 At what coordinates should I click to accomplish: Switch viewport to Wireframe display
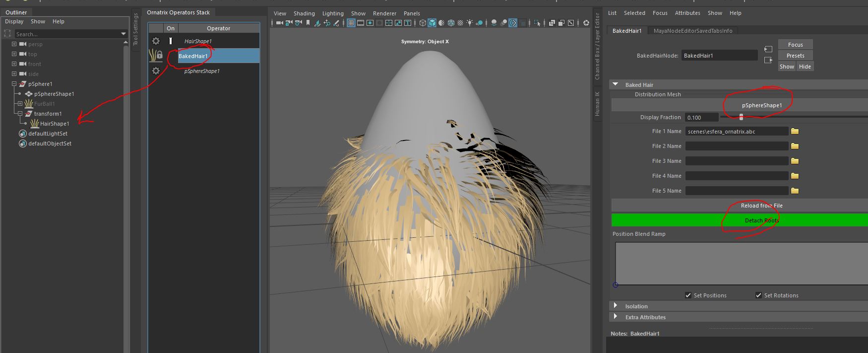423,23
